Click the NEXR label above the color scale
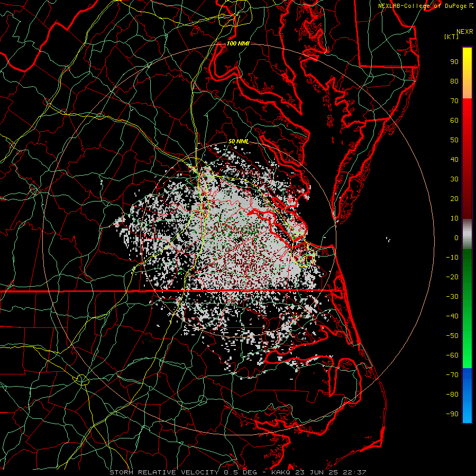The height and width of the screenshot is (476, 476). click(x=465, y=32)
